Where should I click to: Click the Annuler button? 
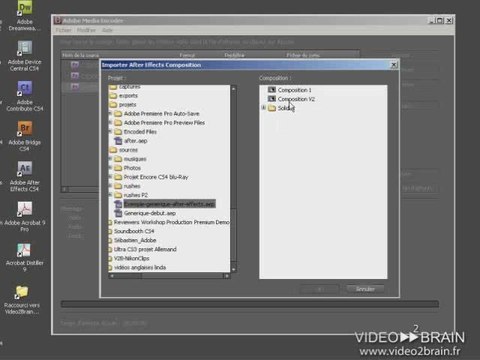pyautogui.click(x=365, y=289)
